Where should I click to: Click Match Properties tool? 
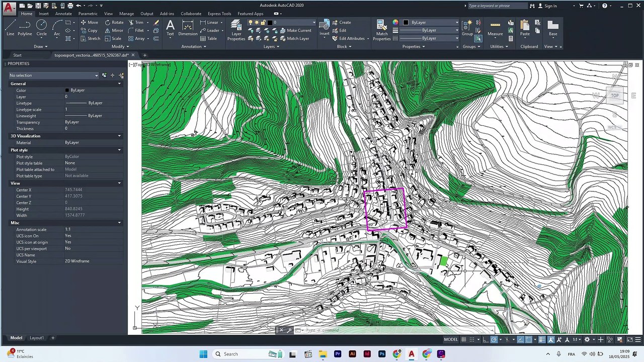coord(382,30)
